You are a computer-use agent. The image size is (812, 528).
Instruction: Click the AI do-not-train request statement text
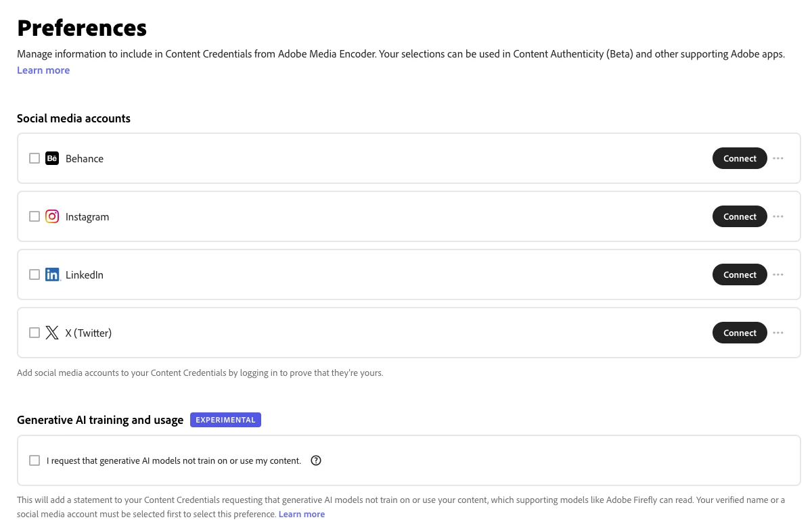174,460
